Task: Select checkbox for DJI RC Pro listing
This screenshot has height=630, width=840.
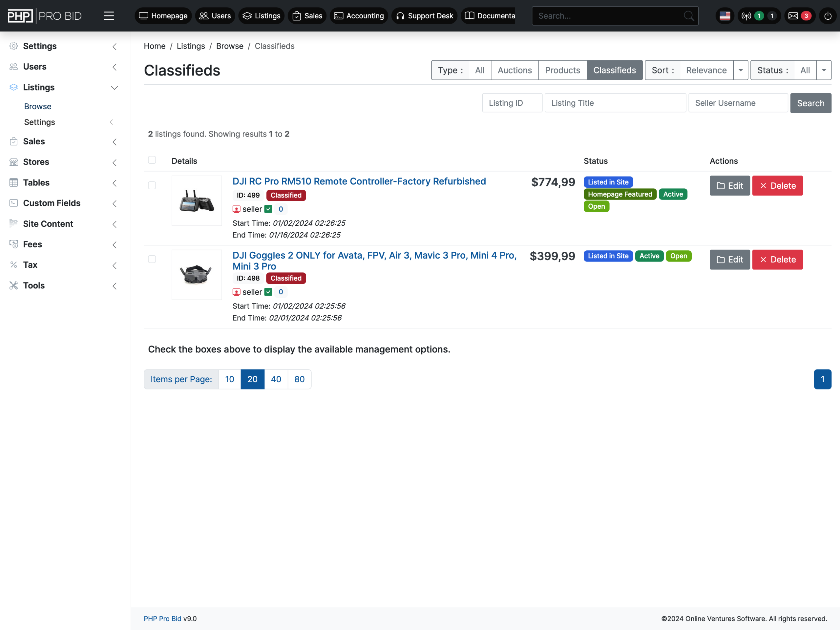Action: [152, 185]
